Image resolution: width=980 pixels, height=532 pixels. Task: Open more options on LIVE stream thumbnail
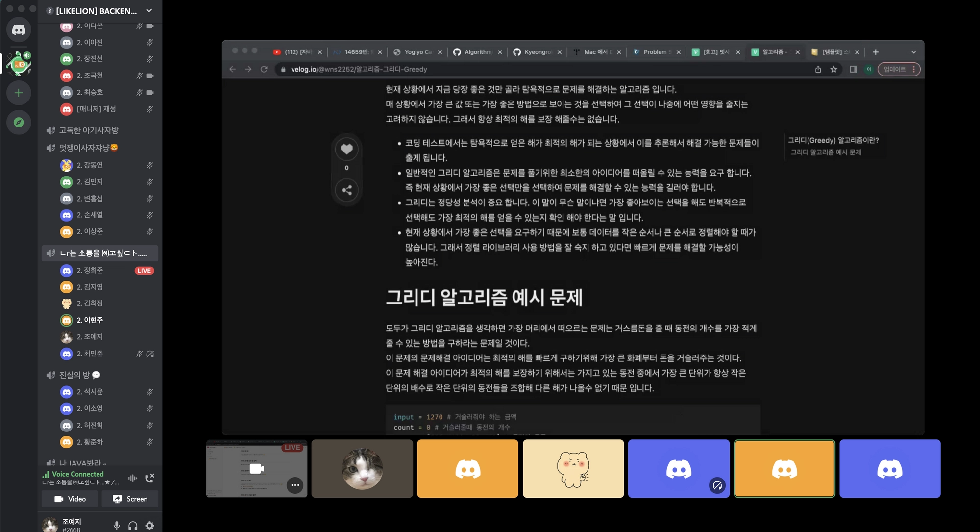[295, 485]
